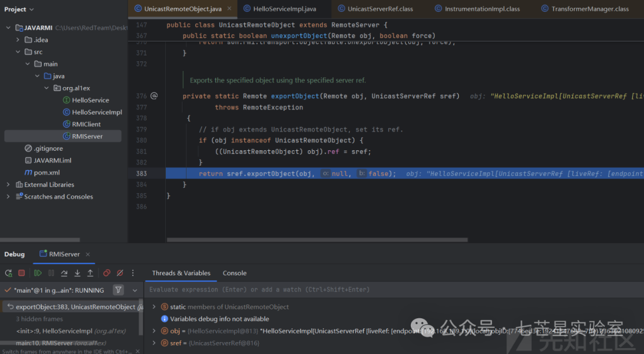Viewport: 644px width, 354px height.
Task: Open the Project view dropdown
Action: (19, 9)
